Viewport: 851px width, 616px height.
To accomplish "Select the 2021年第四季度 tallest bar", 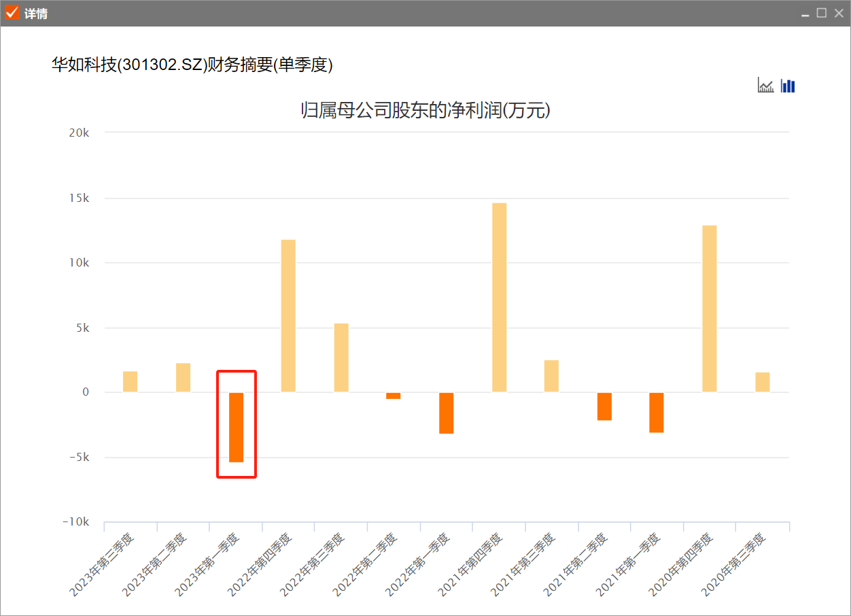I will (x=499, y=298).
